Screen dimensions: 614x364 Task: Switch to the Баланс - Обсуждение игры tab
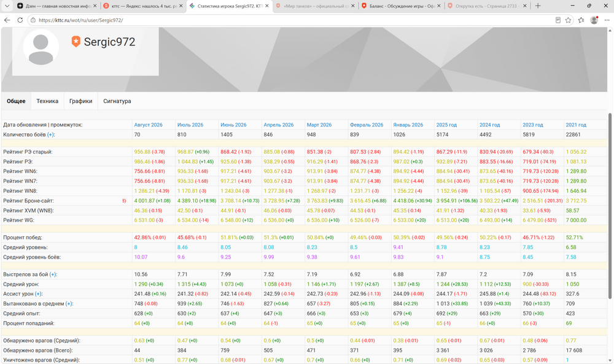(x=401, y=6)
